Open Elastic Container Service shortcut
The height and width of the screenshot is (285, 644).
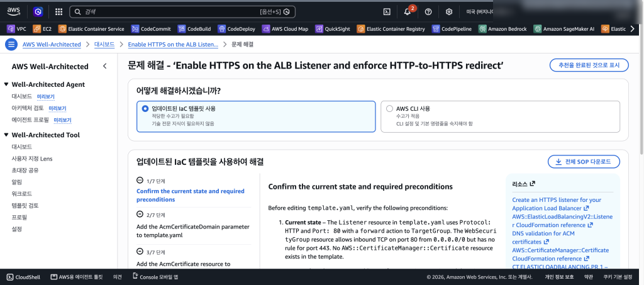pos(91,29)
